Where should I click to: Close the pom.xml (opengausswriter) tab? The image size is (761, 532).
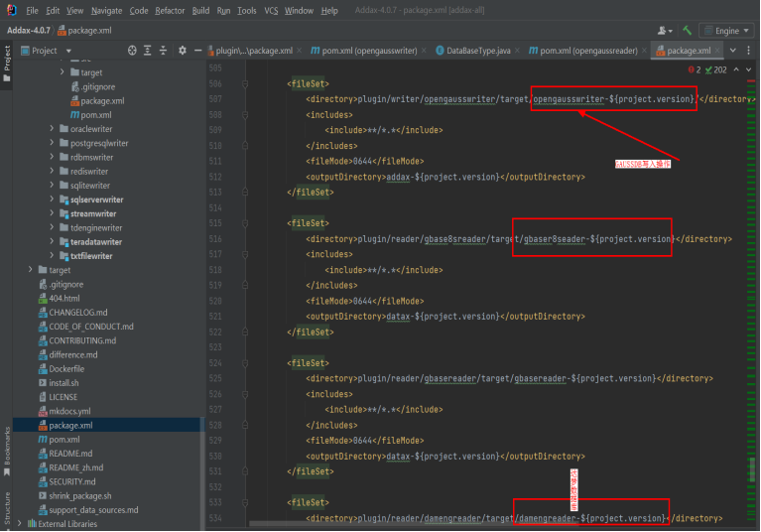coord(424,51)
